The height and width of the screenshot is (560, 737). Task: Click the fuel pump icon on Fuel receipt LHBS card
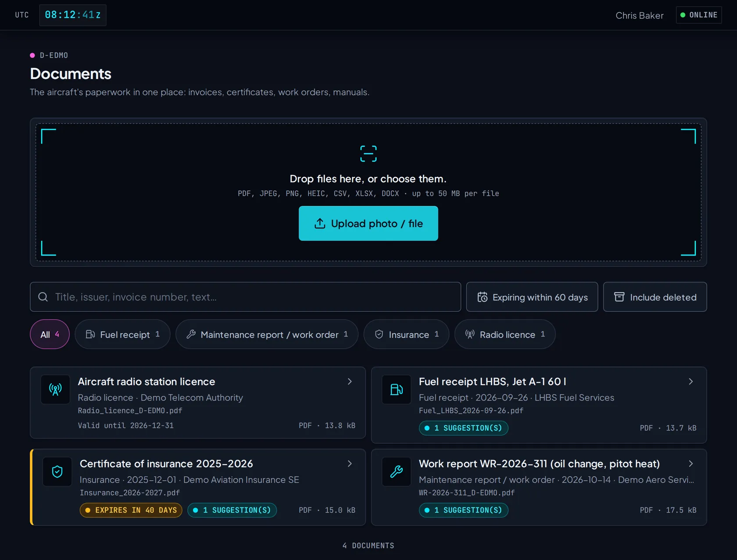pyautogui.click(x=397, y=389)
